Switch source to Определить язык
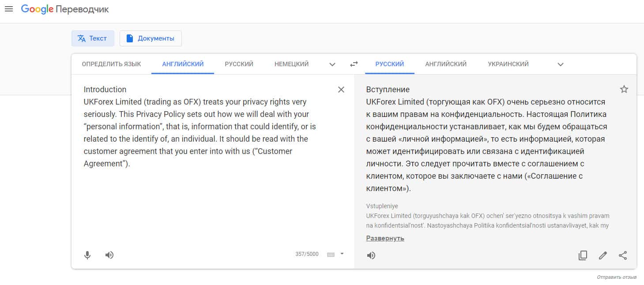644x285 pixels. (111, 64)
